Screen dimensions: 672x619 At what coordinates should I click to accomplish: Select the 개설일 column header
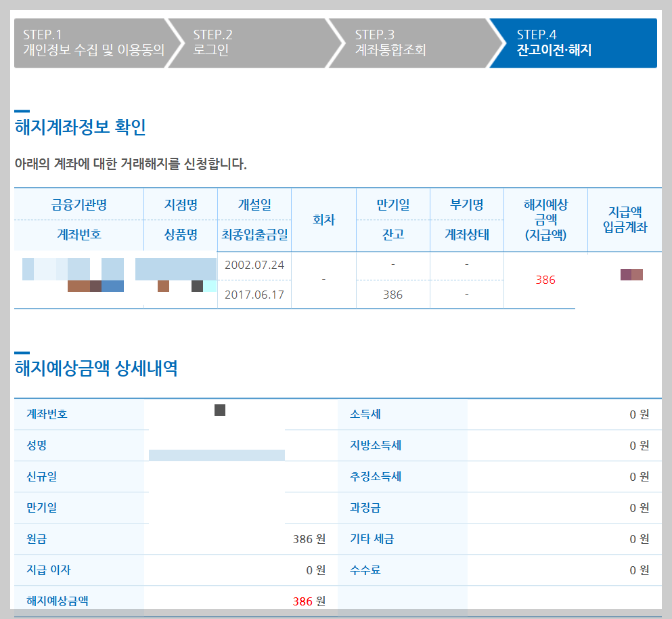pos(254,205)
